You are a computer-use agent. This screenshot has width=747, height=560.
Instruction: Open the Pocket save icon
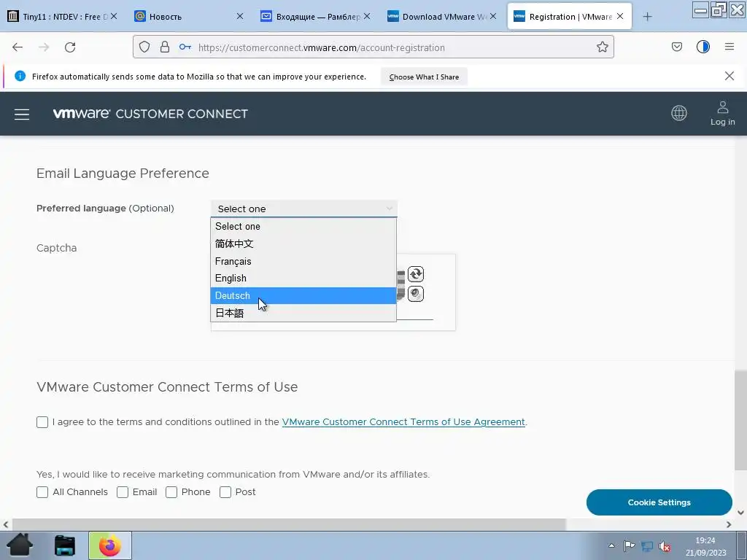coord(677,47)
